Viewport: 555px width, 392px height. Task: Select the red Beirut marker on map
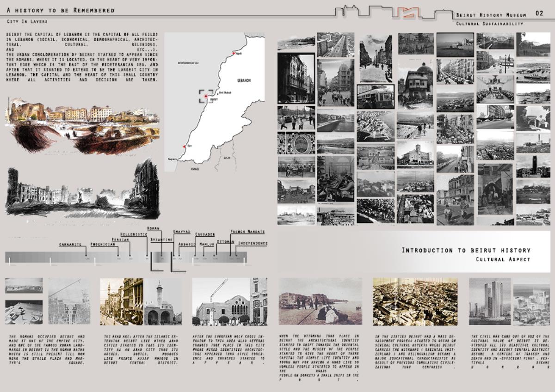coord(205,96)
